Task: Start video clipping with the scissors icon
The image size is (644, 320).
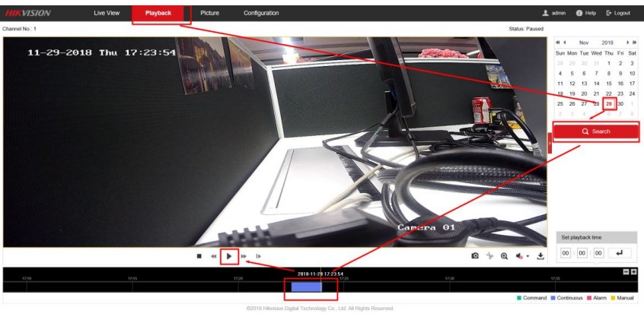Action: pyautogui.click(x=489, y=257)
